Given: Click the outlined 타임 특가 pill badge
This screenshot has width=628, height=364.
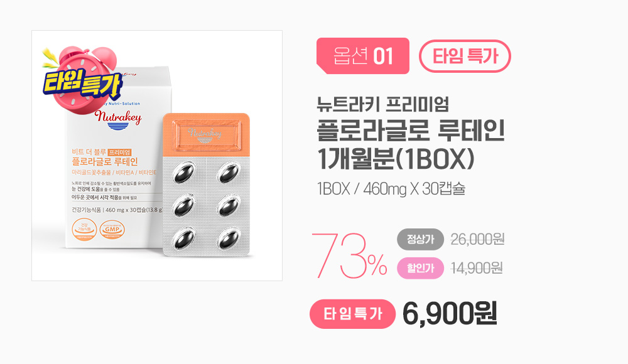Looking at the screenshot, I should [465, 56].
